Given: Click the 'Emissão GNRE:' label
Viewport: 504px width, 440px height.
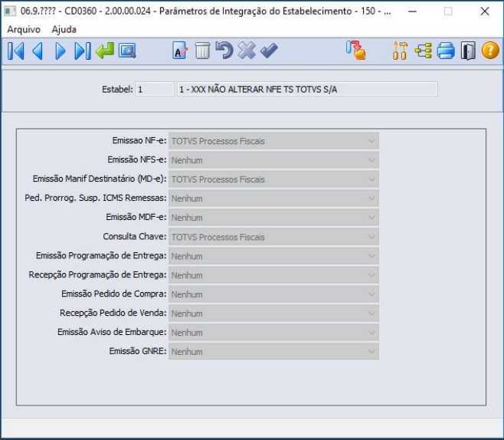Looking at the screenshot, I should pyautogui.click(x=138, y=351).
